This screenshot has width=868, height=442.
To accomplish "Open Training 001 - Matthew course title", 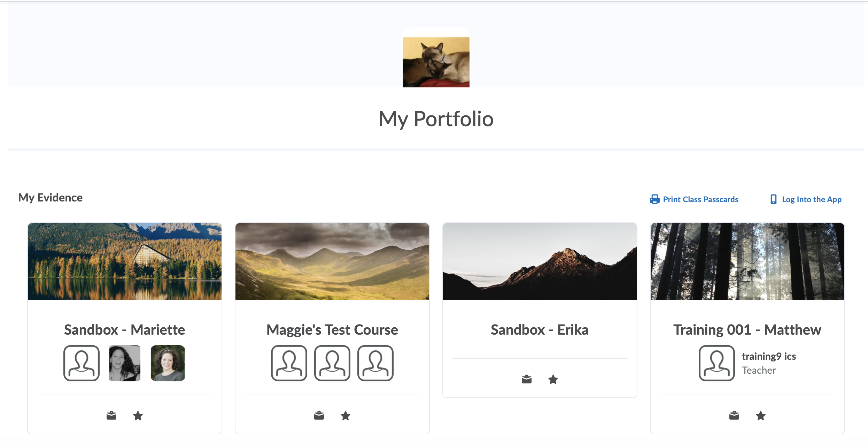I will point(747,330).
